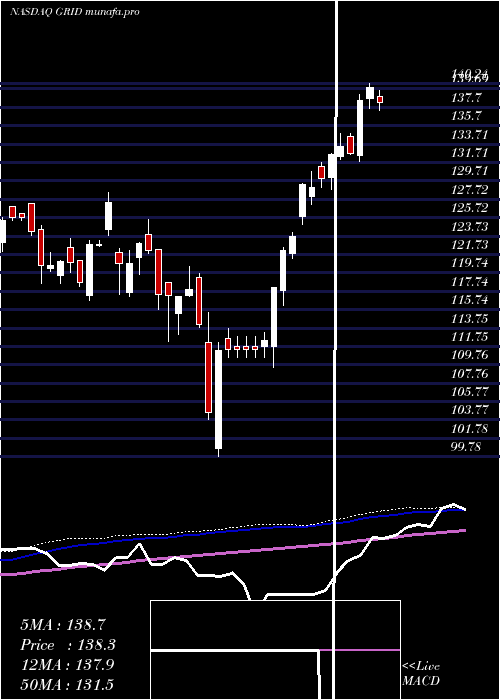Click the 50MA : 131.5 readout

(x=67, y=684)
